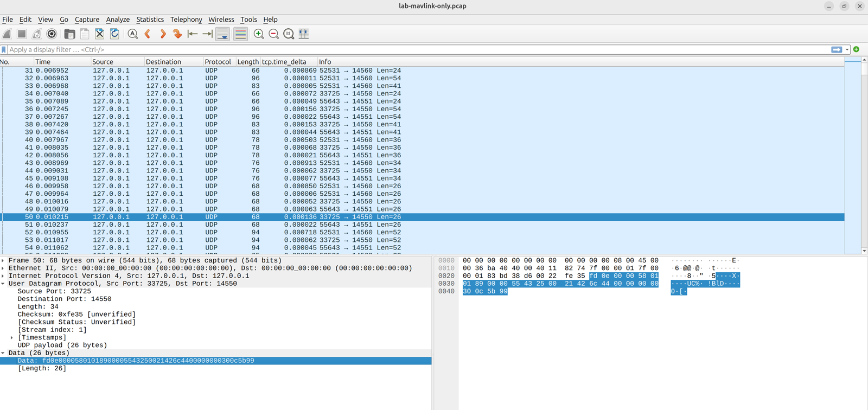Open the Analyze menu

pyautogui.click(x=118, y=20)
